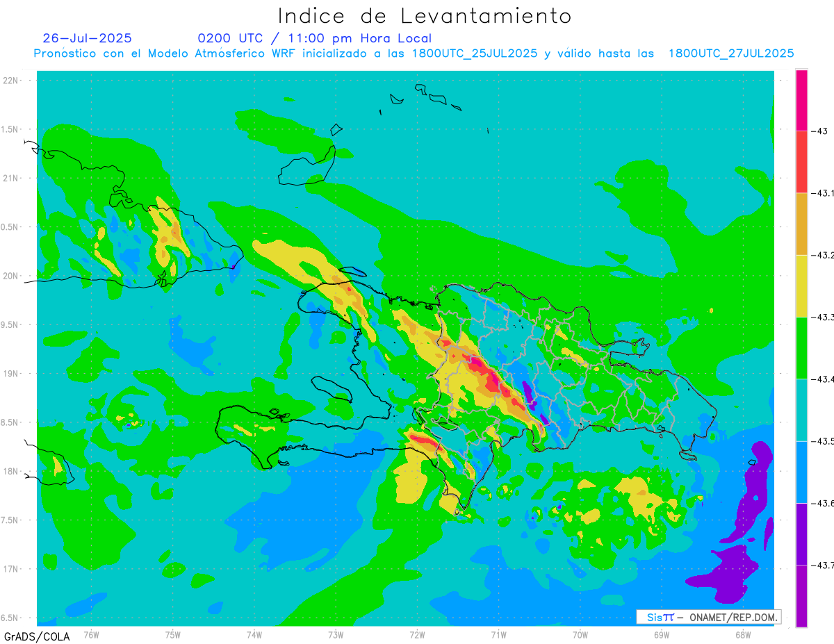Click the 17N latitude label

[x=10, y=569]
